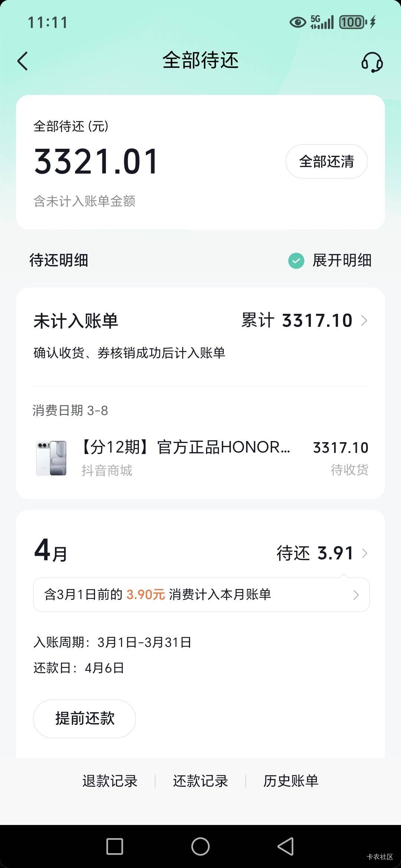
Task: Expand 未计入账单 累计 3317.10 chevron
Action: [x=364, y=320]
